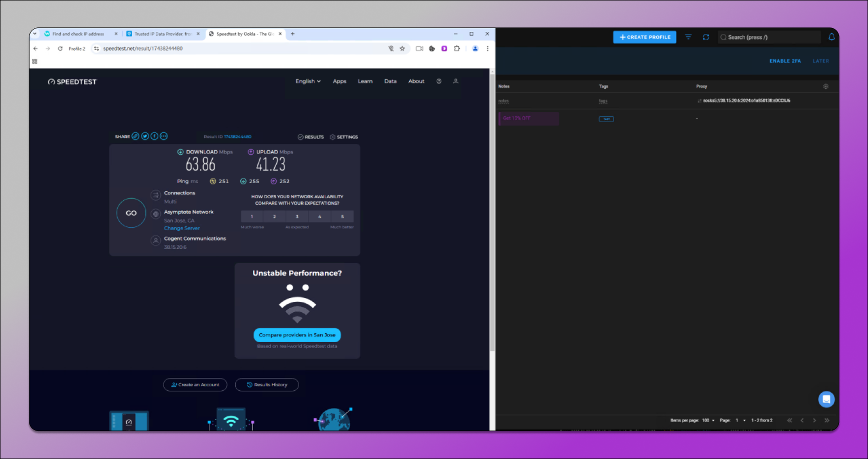The height and width of the screenshot is (459, 868).
Task: Rate network availability as 1
Action: [x=252, y=216]
